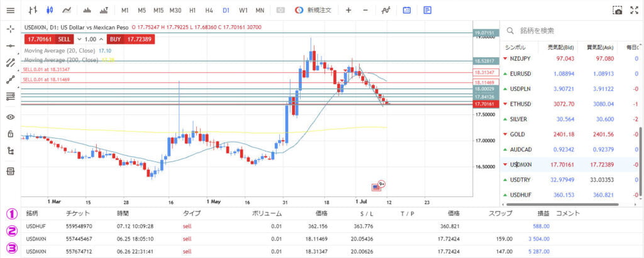The height and width of the screenshot is (258, 644).
Task: Enter fullscreen mode
Action: click(635, 10)
